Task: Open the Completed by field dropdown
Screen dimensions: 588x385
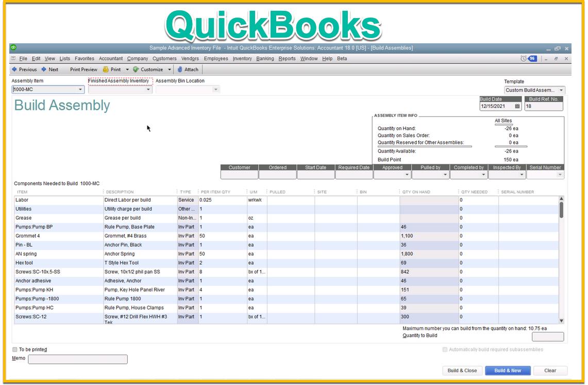Action: (x=483, y=175)
